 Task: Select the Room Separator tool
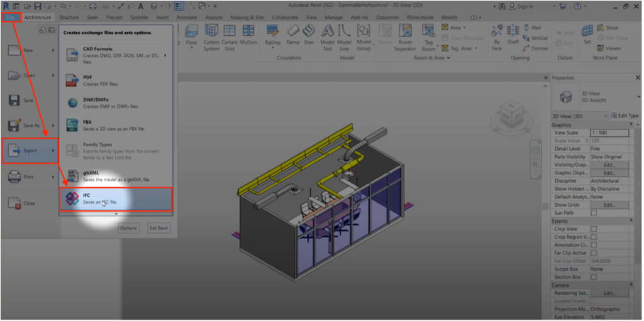tap(405, 37)
